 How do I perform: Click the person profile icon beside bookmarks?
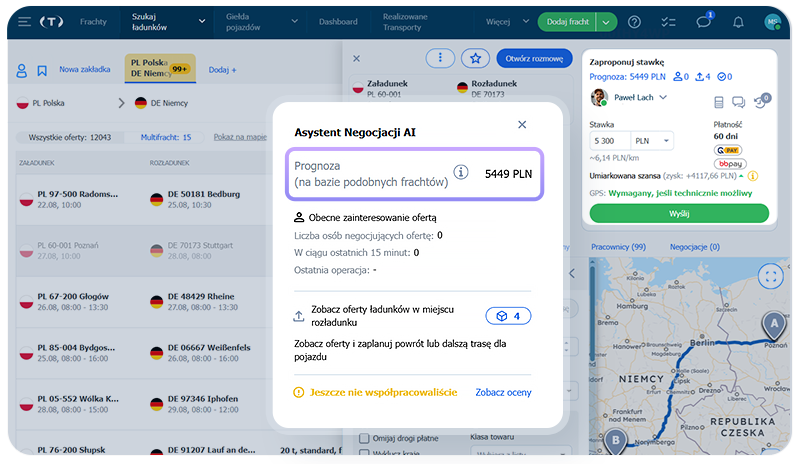tap(21, 70)
